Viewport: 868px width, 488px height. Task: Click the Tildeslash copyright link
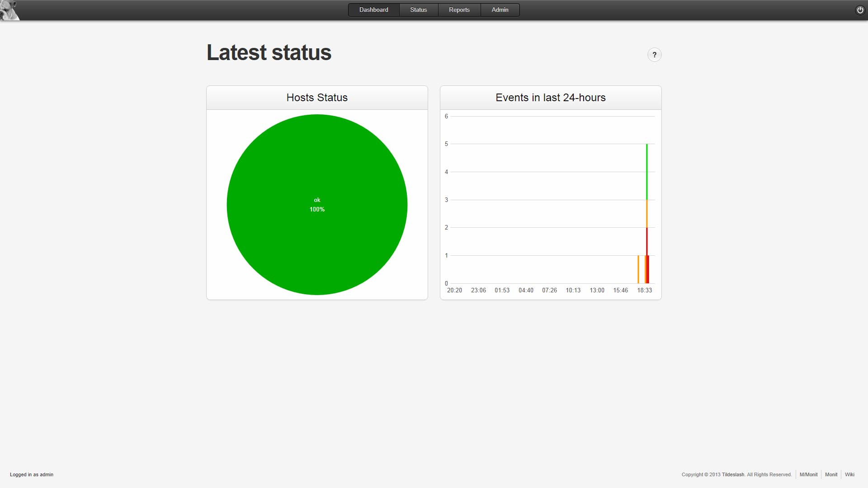coord(732,474)
